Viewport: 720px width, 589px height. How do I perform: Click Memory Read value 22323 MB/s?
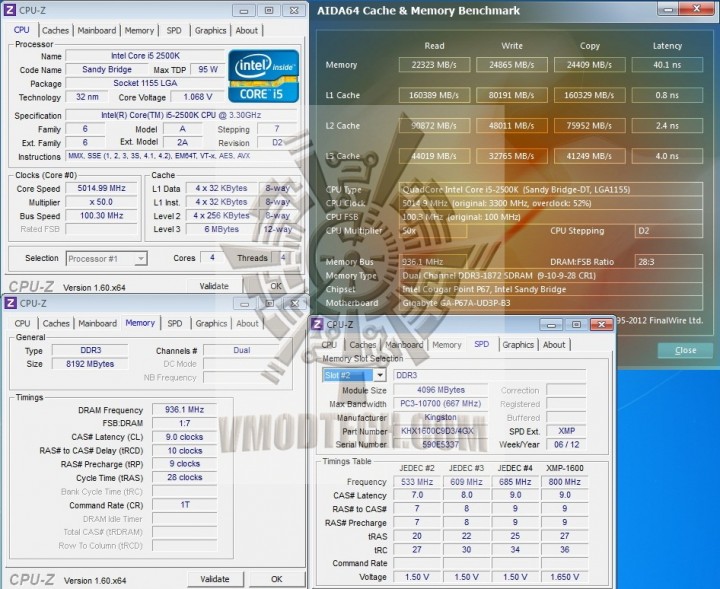[434, 65]
